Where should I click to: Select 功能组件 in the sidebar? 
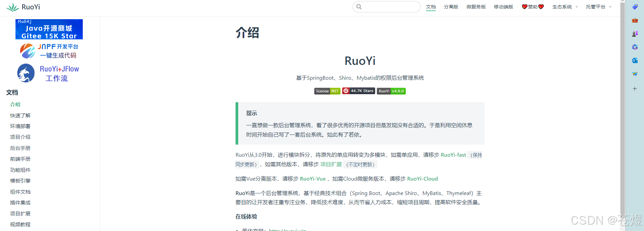point(20,170)
